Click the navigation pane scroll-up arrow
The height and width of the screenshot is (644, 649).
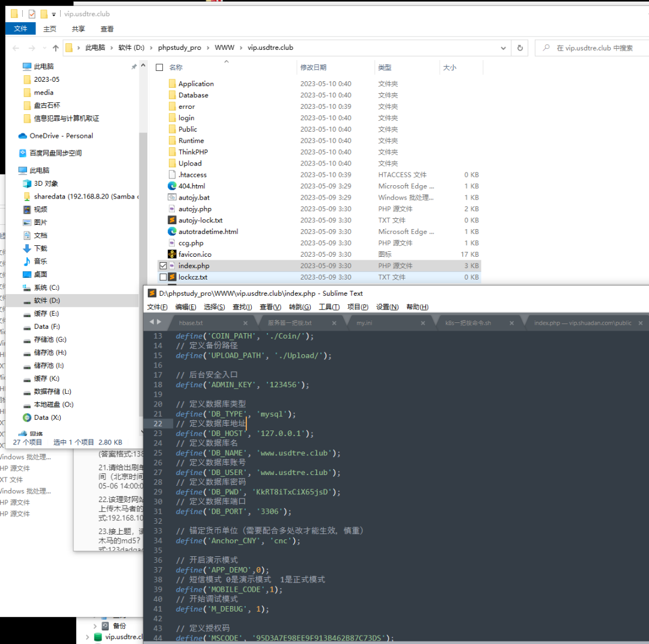coord(143,66)
